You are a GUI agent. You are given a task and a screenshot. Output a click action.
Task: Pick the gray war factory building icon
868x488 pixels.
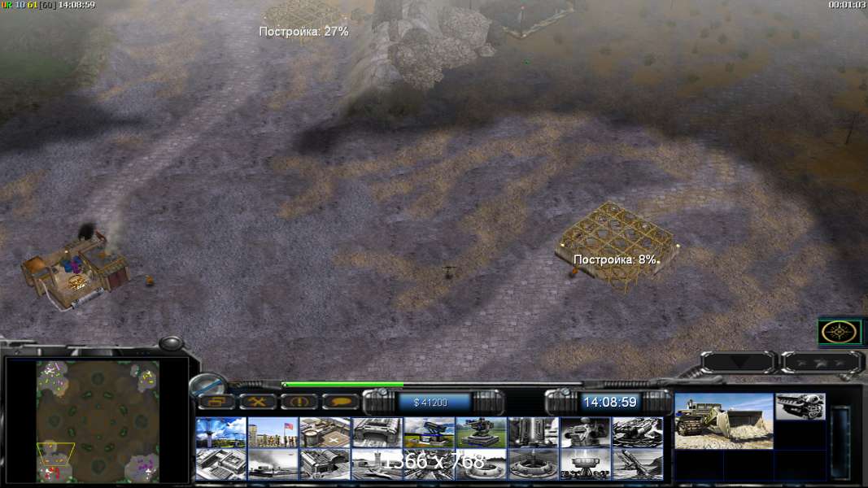coord(377,433)
